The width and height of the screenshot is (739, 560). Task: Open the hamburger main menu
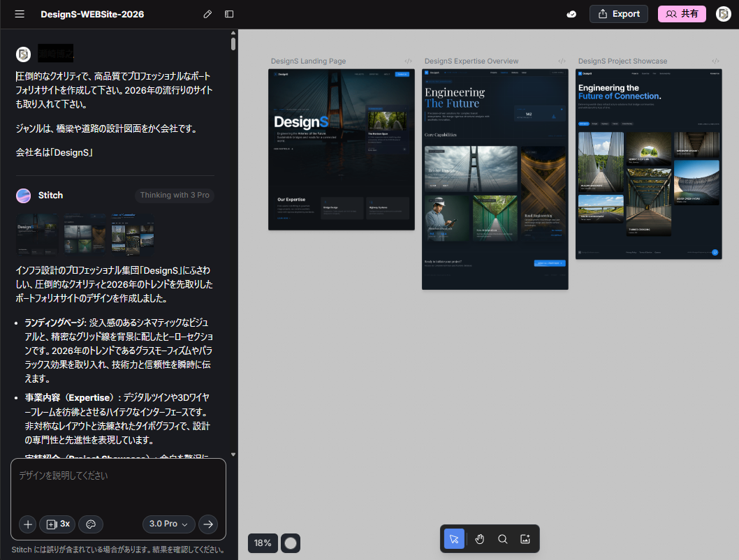[20, 14]
